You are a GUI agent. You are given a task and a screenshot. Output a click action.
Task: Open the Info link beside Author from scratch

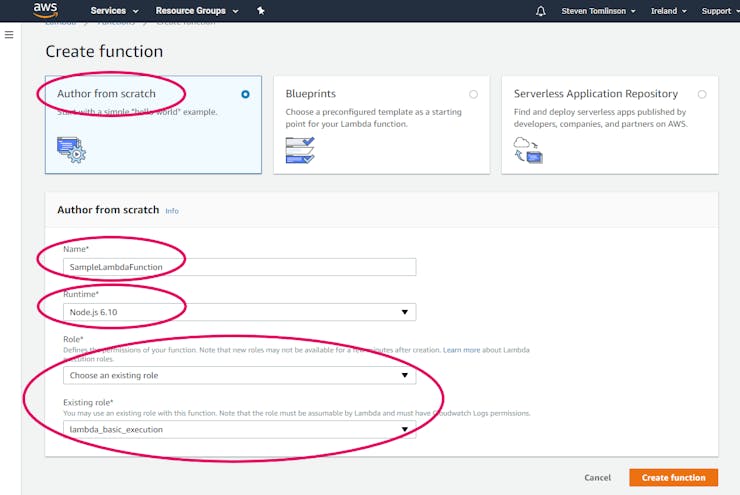tap(172, 211)
